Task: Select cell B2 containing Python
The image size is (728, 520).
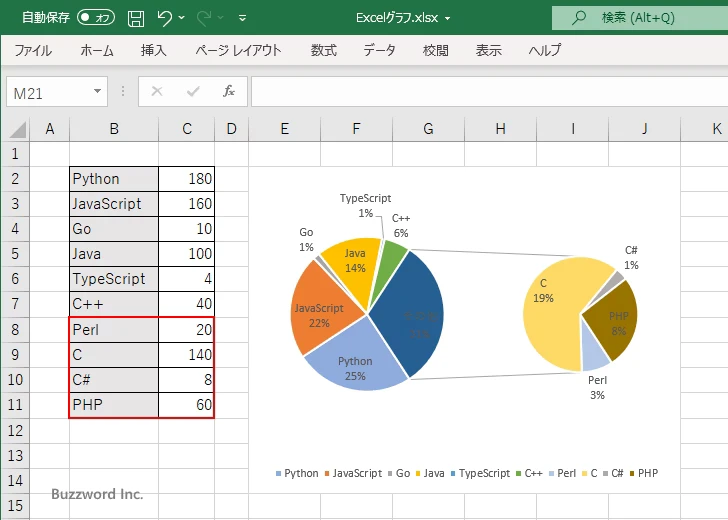Action: 113,179
